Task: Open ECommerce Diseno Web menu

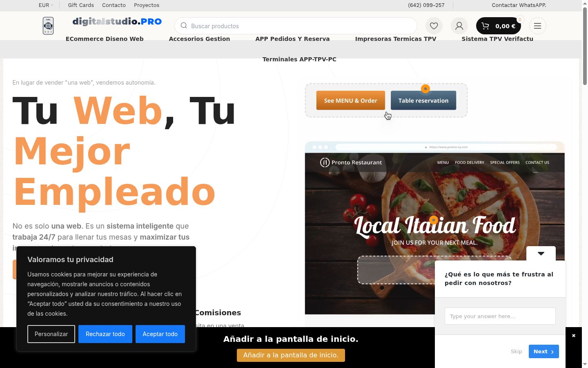Action: 105,39
